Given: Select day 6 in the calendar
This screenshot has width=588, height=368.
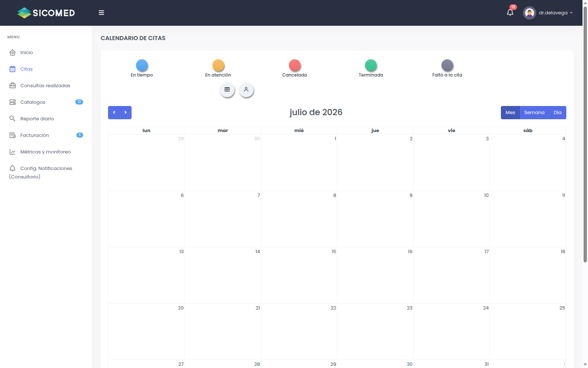Looking at the screenshot, I should (146, 219).
